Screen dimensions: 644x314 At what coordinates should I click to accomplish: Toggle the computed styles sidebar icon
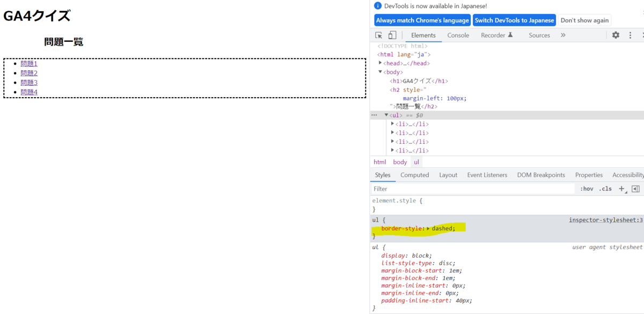pos(635,189)
